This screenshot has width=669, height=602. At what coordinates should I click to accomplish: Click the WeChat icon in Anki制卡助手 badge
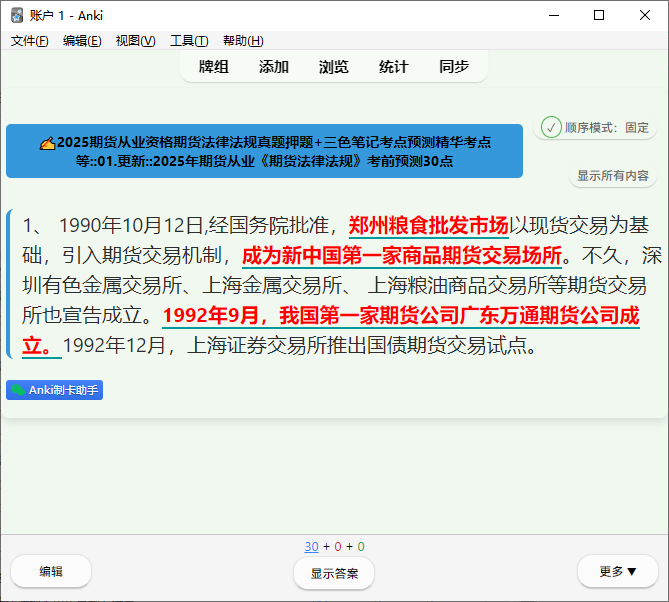(x=18, y=390)
